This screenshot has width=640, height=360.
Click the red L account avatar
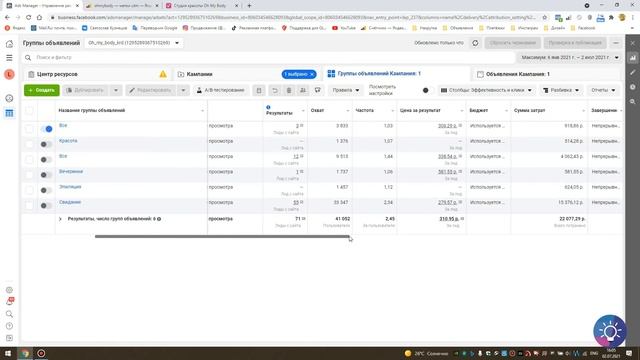tap(9, 74)
